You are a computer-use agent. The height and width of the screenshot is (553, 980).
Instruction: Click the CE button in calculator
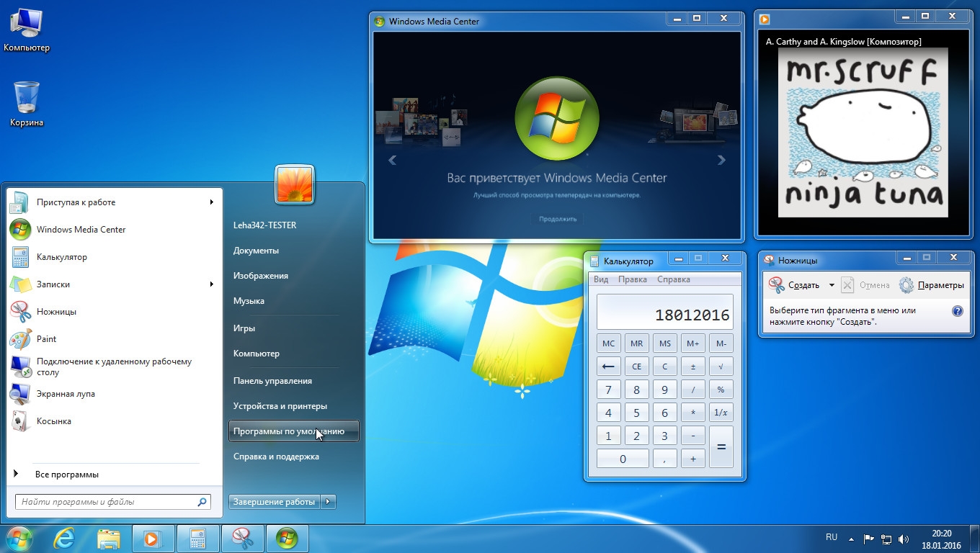636,367
